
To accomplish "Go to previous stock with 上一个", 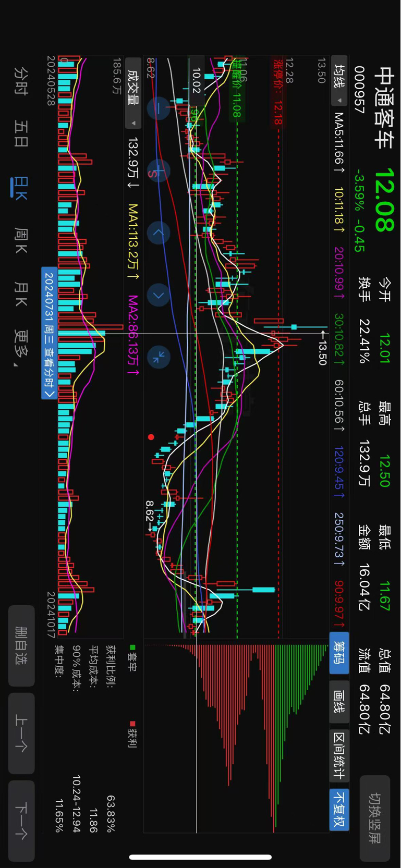I will pos(21,733).
